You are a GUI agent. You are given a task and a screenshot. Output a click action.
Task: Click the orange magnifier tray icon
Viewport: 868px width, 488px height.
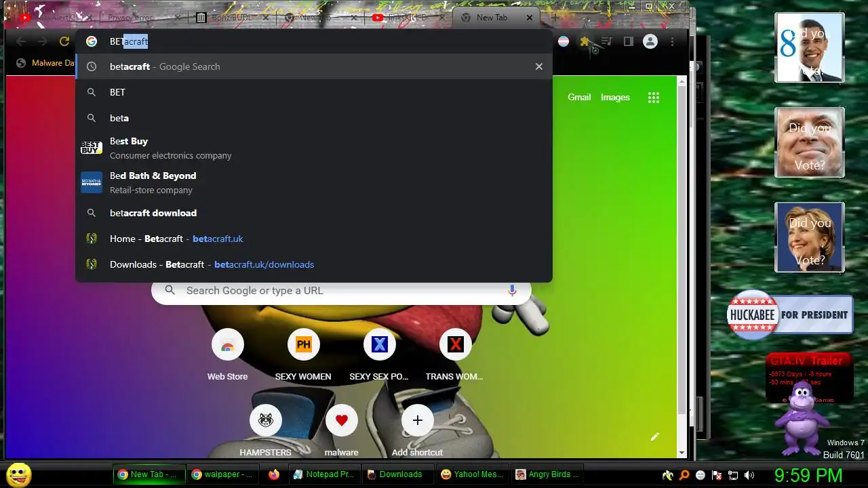coord(684,475)
